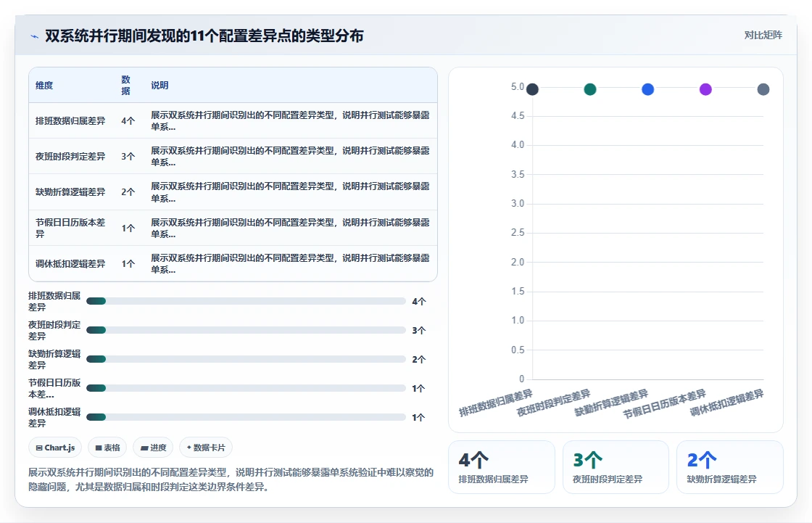Click the gray chart dot for 调休抵扣逻辑差异

(x=763, y=89)
